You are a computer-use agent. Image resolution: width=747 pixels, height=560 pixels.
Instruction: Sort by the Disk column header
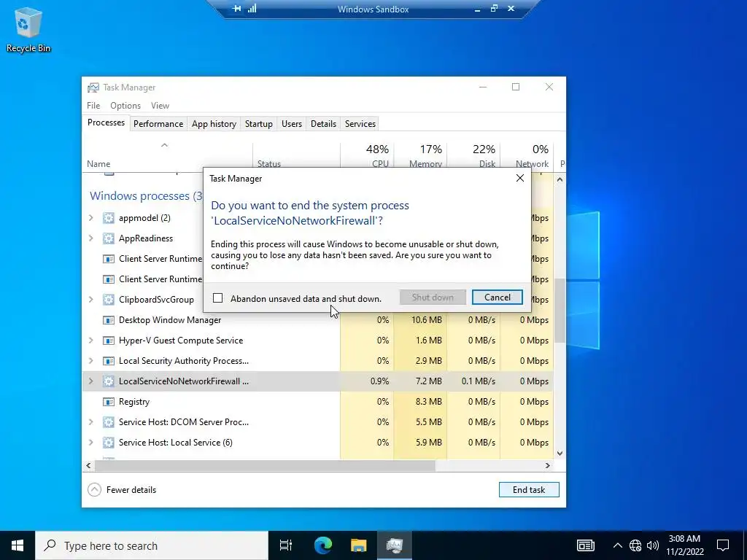coord(474,155)
